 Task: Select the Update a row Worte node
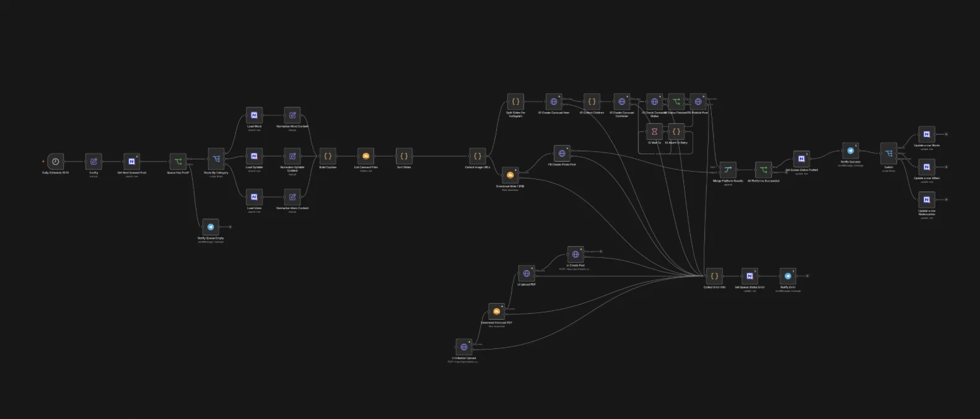[927, 135]
